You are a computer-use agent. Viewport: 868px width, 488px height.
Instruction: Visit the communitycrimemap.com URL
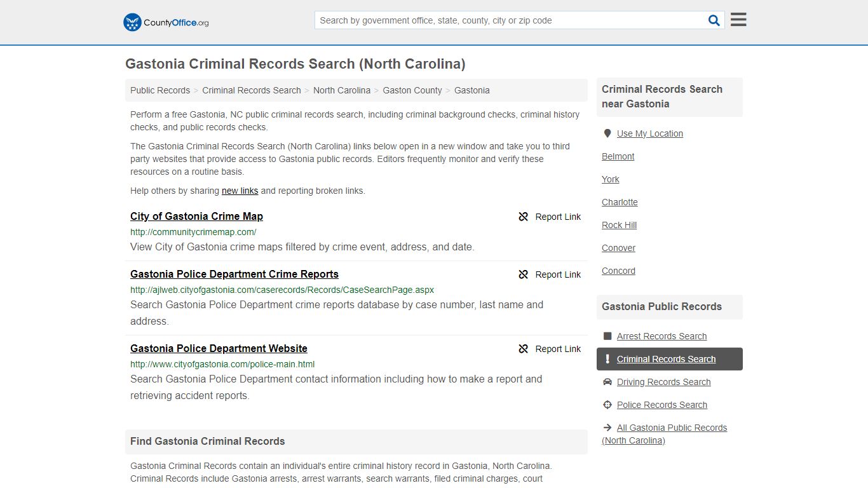[x=193, y=232]
